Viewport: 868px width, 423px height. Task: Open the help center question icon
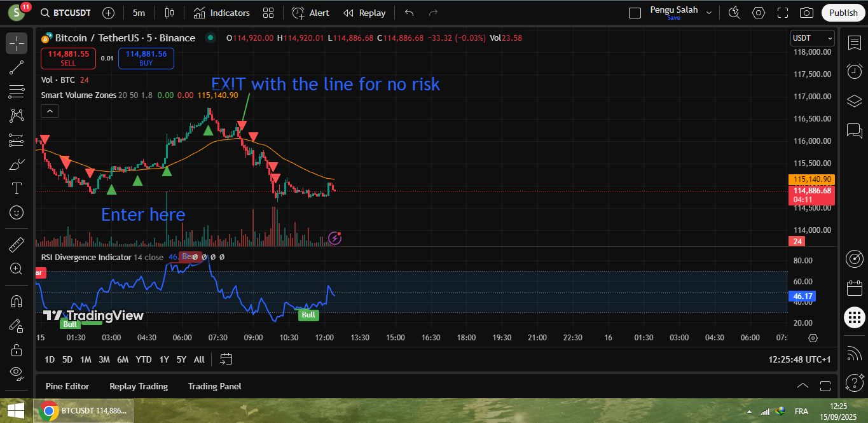[x=855, y=382]
